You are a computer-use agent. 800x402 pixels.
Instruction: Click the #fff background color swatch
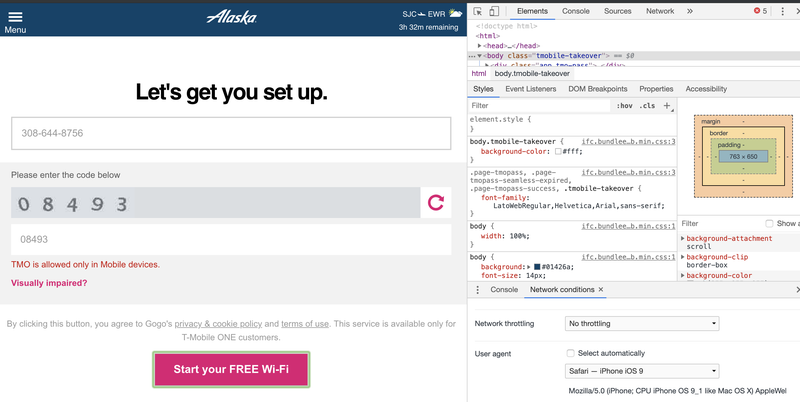tap(558, 152)
